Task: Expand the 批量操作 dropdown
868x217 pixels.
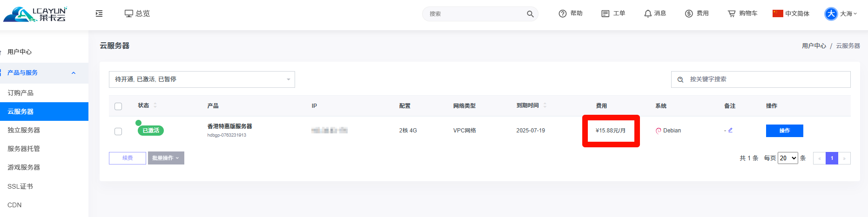Action: tap(166, 158)
